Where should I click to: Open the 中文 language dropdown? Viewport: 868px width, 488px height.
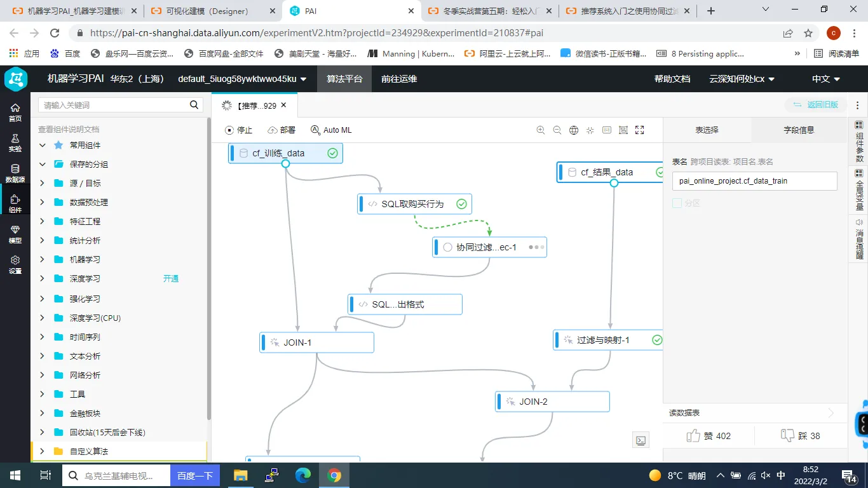(x=826, y=79)
